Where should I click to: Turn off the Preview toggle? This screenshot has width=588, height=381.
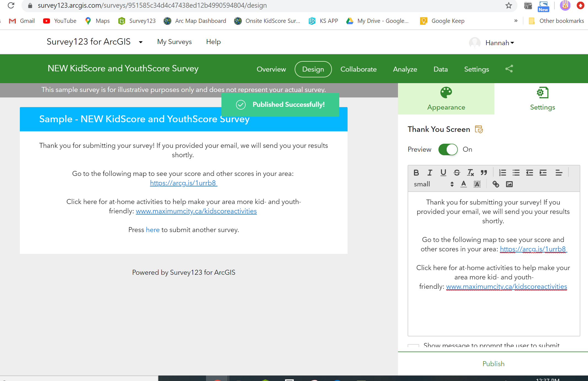pos(448,149)
